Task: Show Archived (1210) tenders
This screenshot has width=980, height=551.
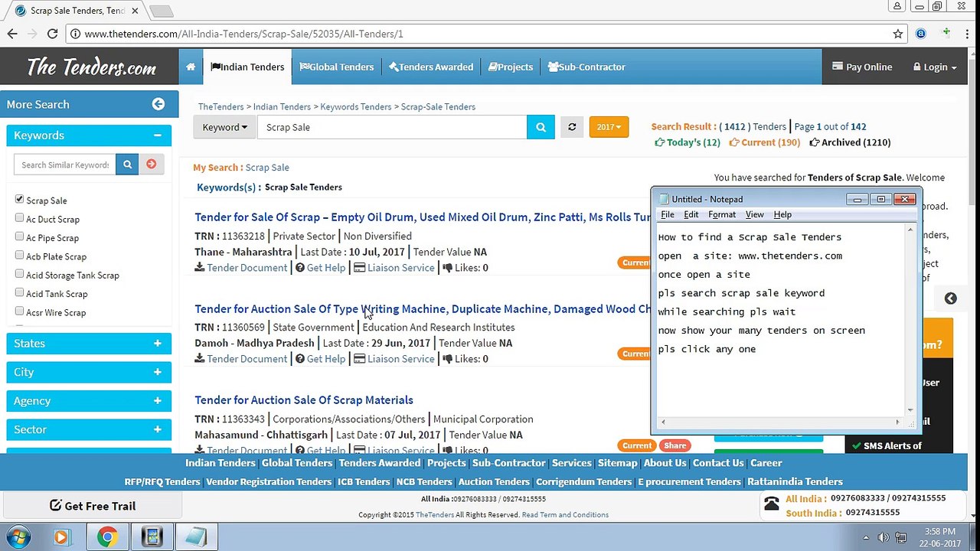Action: tap(850, 142)
